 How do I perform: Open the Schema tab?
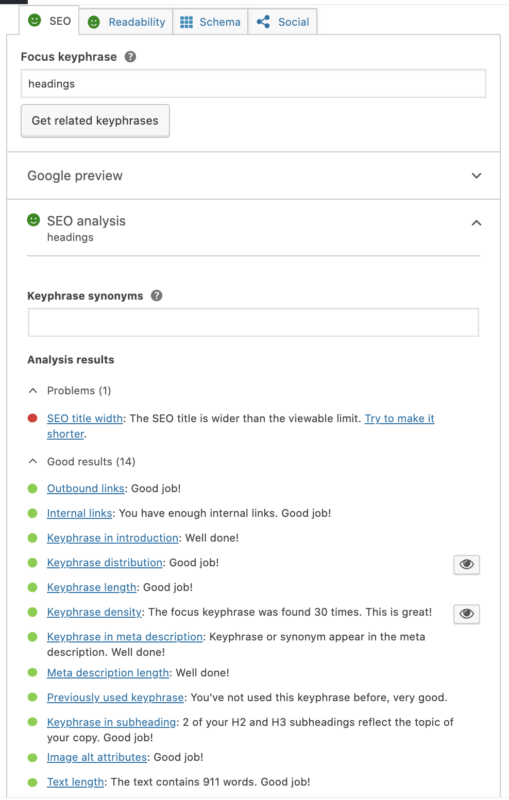(x=210, y=22)
